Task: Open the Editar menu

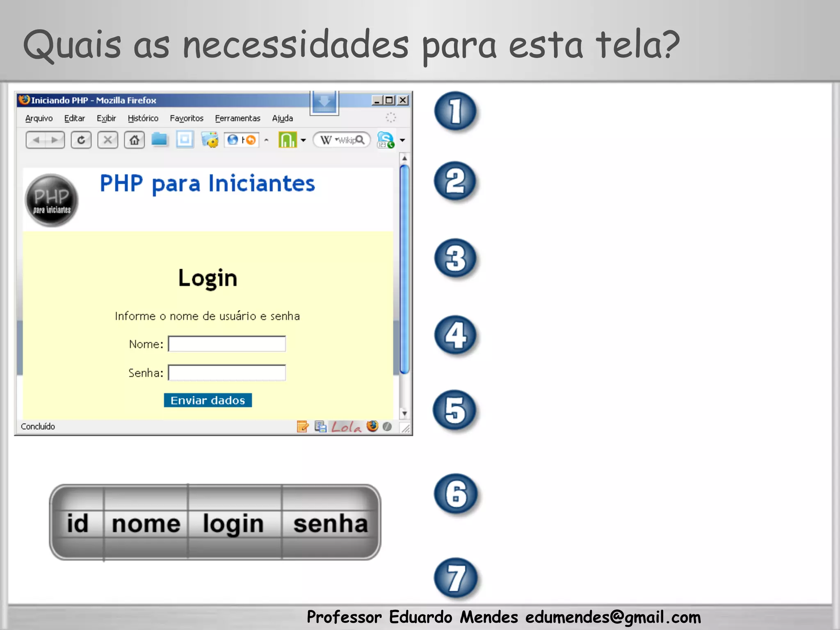Action: click(x=75, y=118)
